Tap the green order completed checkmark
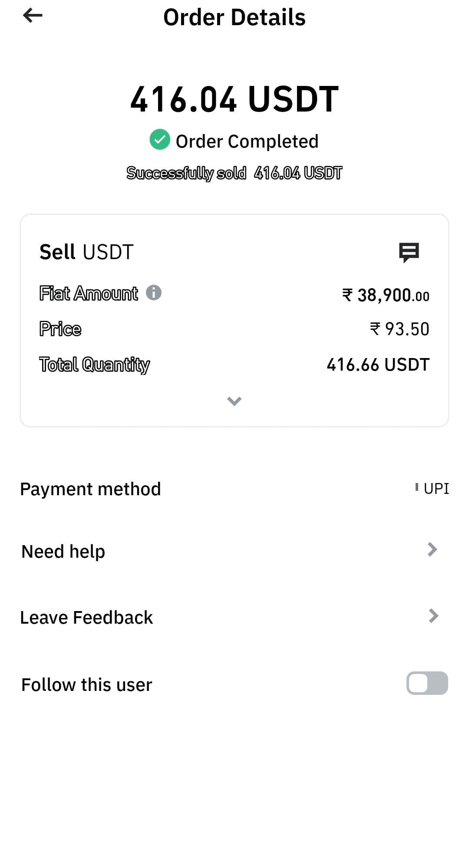Viewport: 469px width, 868px height. pyautogui.click(x=160, y=140)
